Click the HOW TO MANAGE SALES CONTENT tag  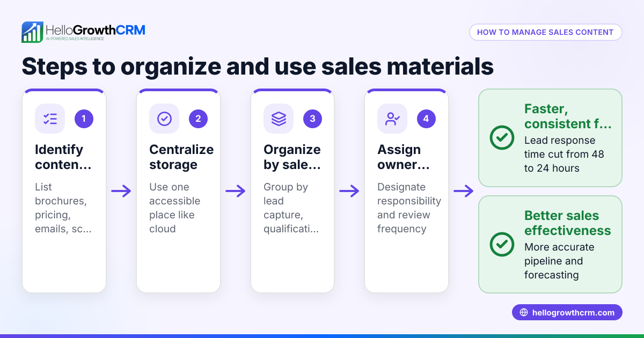[x=545, y=32]
